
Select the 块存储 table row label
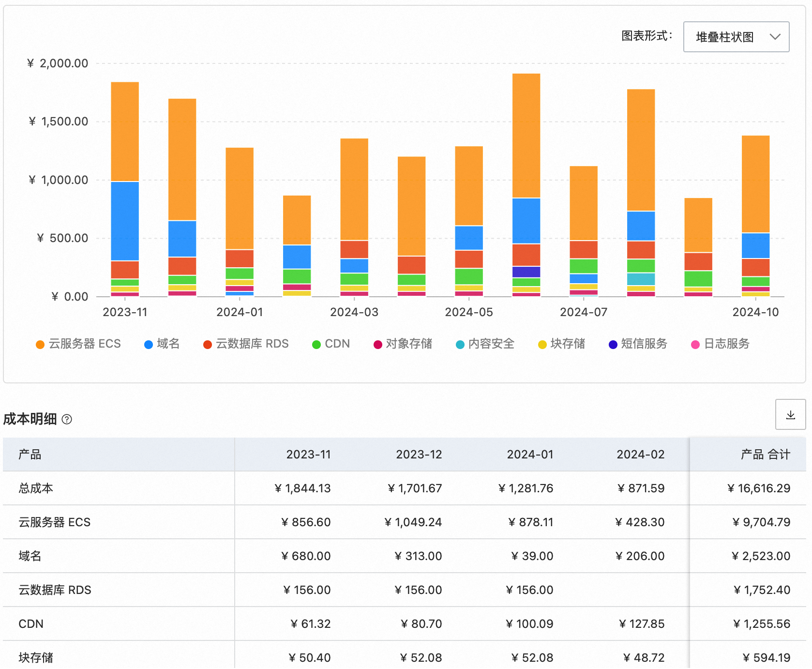(x=36, y=658)
